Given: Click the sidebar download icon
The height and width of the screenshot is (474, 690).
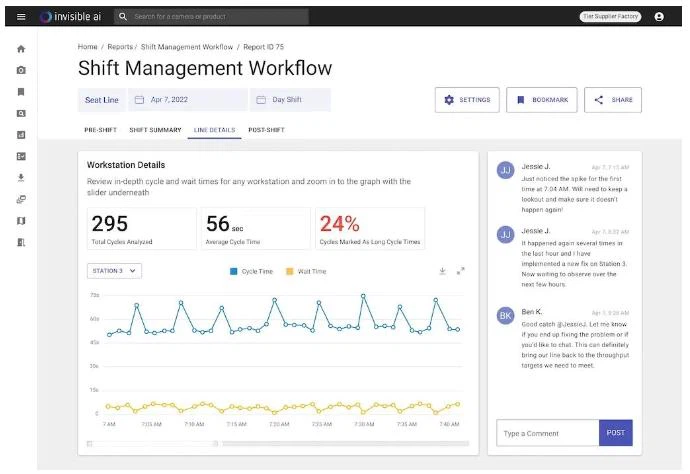Looking at the screenshot, I should pos(21,178).
